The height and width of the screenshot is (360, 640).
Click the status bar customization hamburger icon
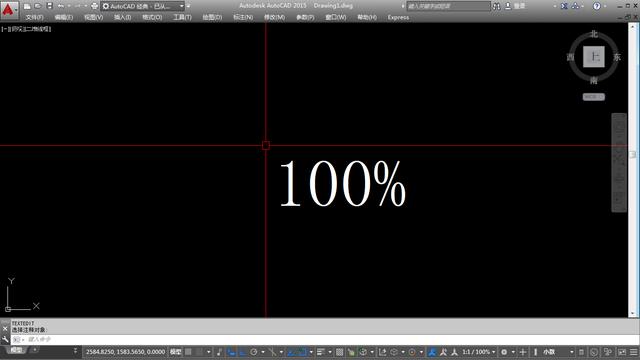point(634,352)
